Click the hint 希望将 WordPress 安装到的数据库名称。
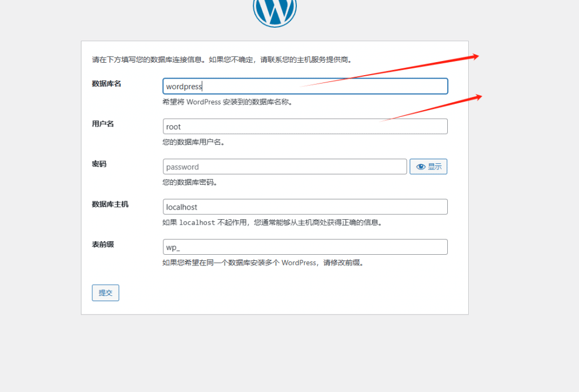The height and width of the screenshot is (392, 579). 227,102
